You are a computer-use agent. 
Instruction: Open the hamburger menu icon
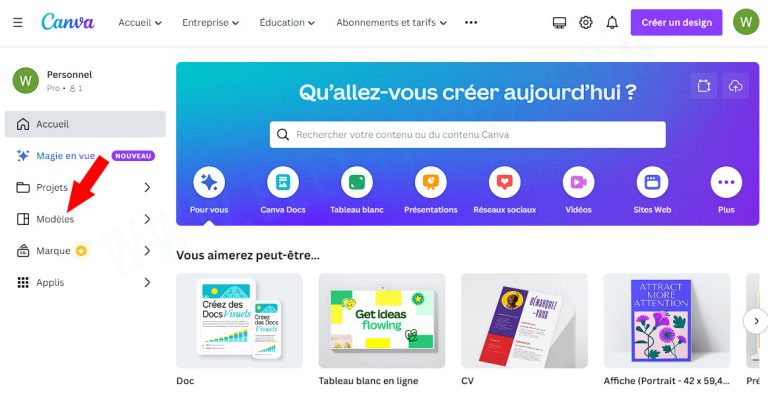[x=18, y=23]
